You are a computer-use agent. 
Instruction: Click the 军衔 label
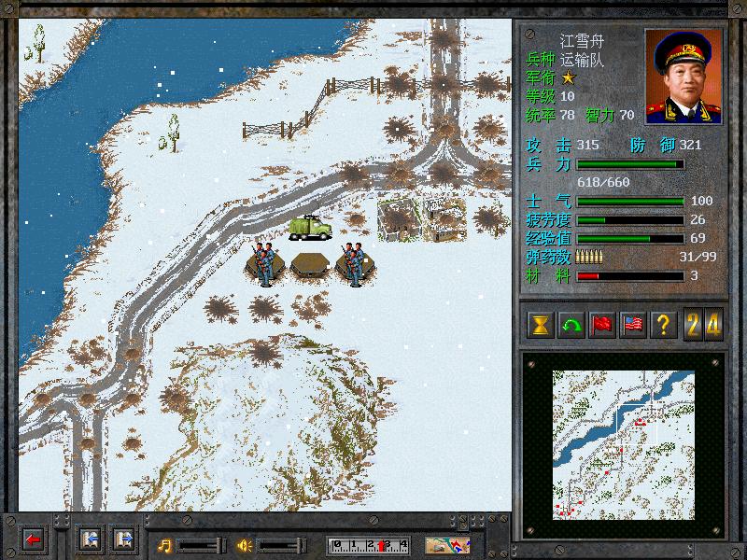(x=541, y=77)
